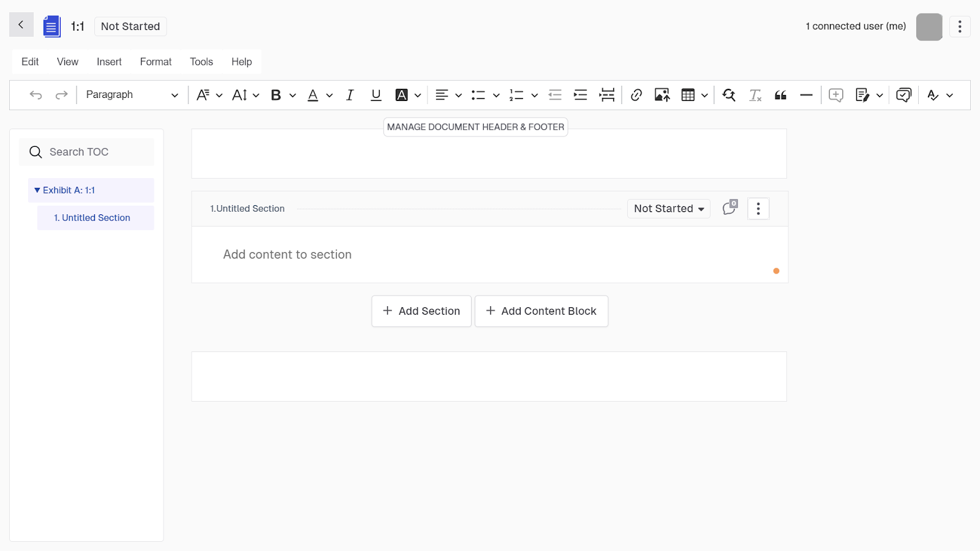
Task: Open the Insert menu
Action: pyautogui.click(x=109, y=62)
